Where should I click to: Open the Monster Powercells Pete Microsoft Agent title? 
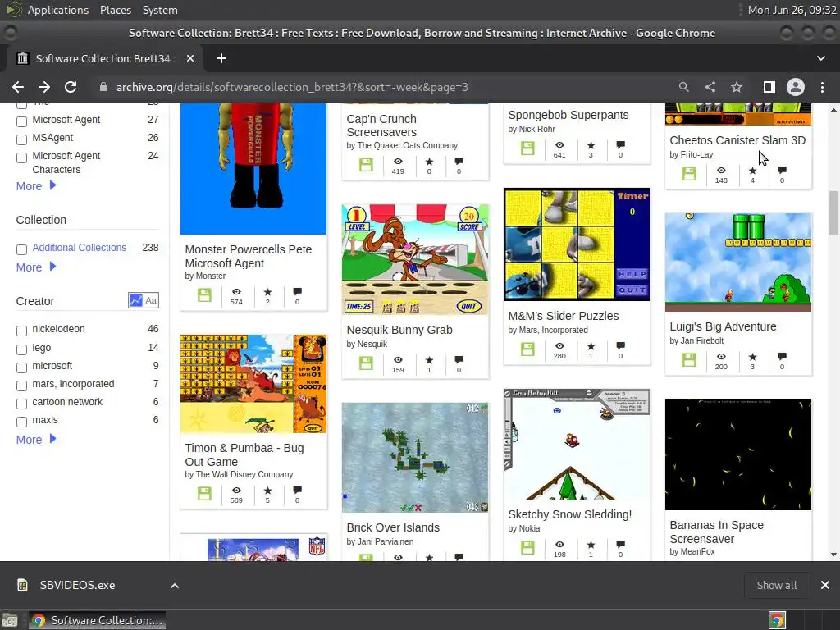coord(248,256)
